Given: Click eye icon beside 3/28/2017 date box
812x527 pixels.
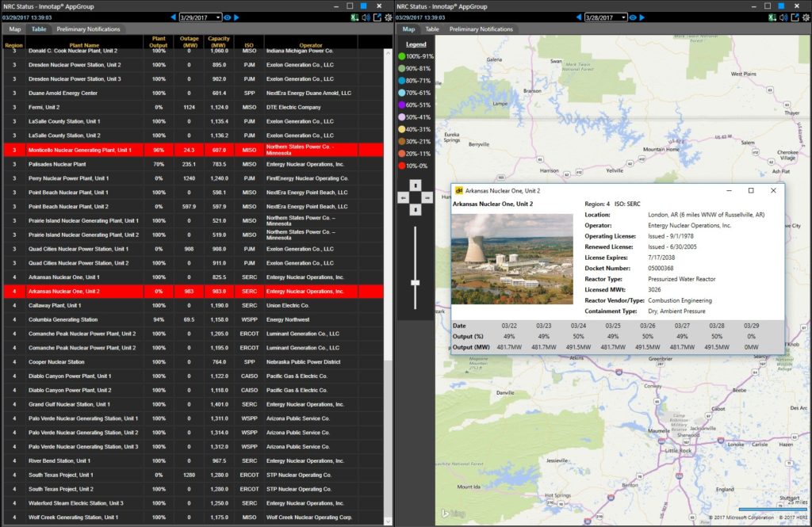Looking at the screenshot, I should 633,17.
